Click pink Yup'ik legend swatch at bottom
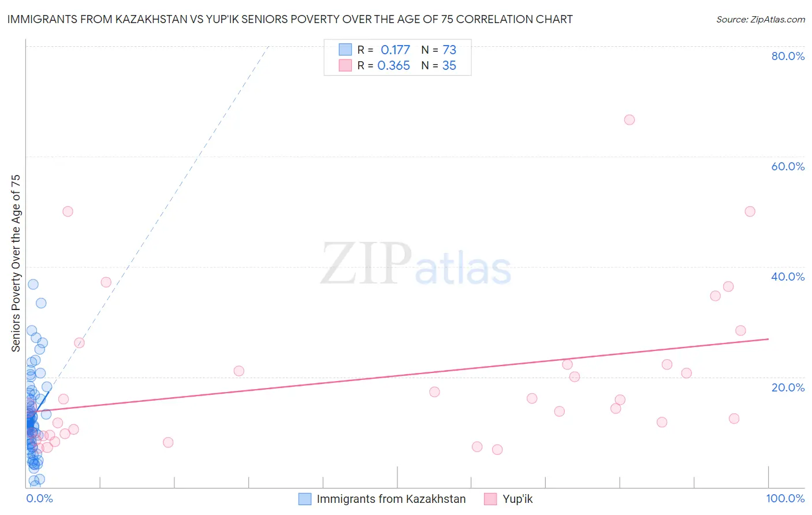The height and width of the screenshot is (515, 812). [490, 499]
